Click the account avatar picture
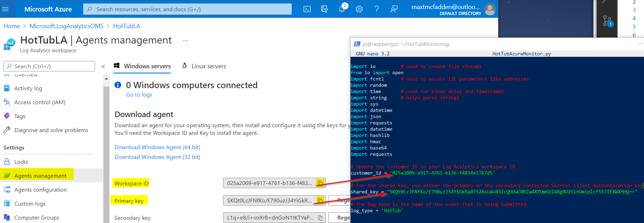644x223 pixels. [x=490, y=9]
